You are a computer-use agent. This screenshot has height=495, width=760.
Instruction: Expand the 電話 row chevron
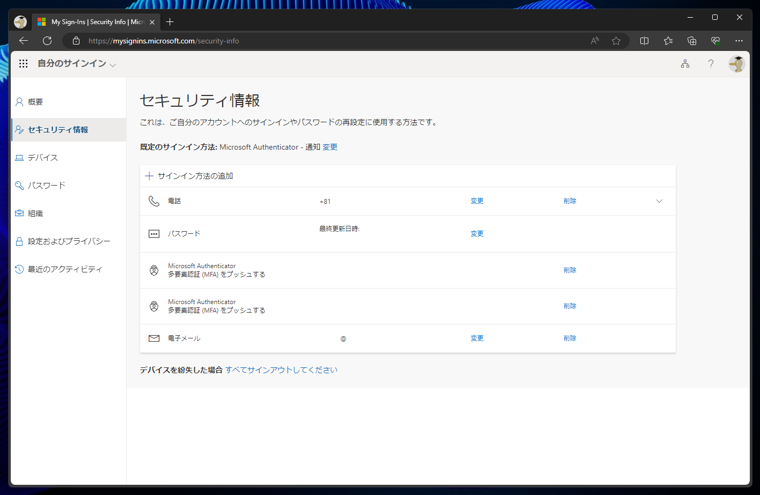click(x=659, y=201)
